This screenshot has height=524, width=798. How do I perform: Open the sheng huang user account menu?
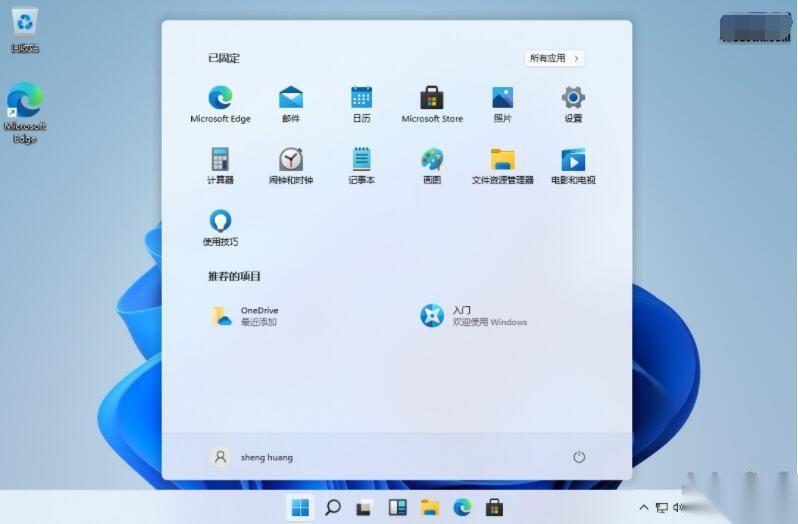(x=253, y=457)
